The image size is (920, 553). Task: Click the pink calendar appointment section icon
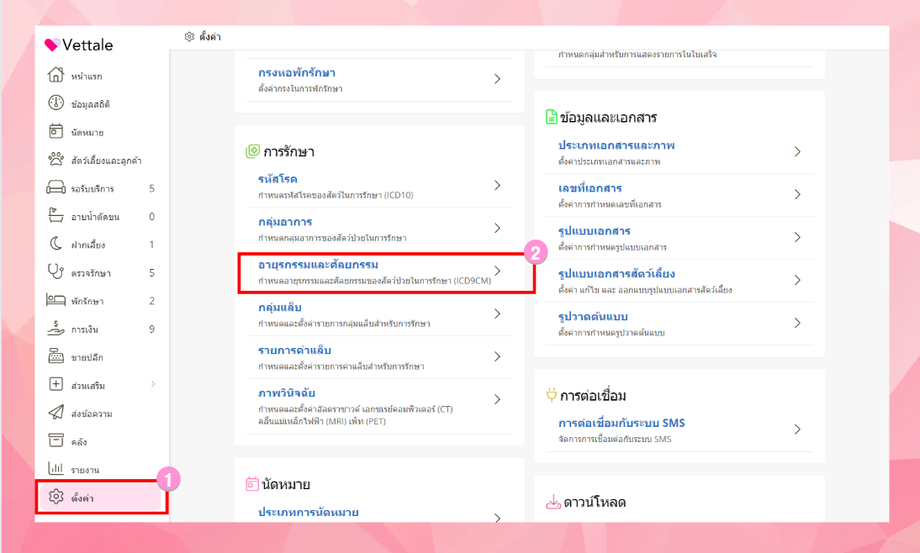pyautogui.click(x=252, y=484)
